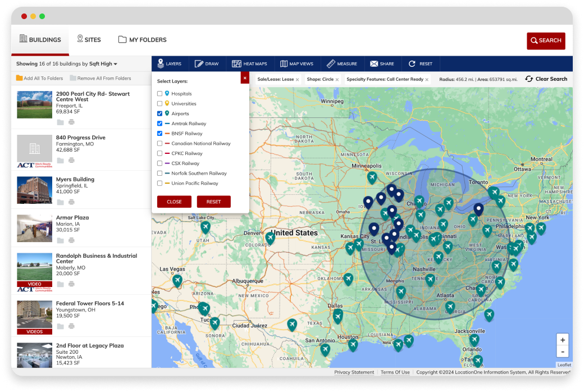This screenshot has height=392, width=584.
Task: Open the Heat Maps tool
Action: pyautogui.click(x=249, y=63)
